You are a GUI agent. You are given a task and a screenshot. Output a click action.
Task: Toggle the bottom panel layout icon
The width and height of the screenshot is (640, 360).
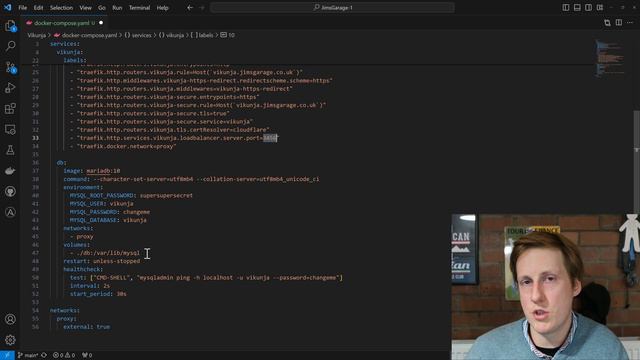click(x=577, y=7)
